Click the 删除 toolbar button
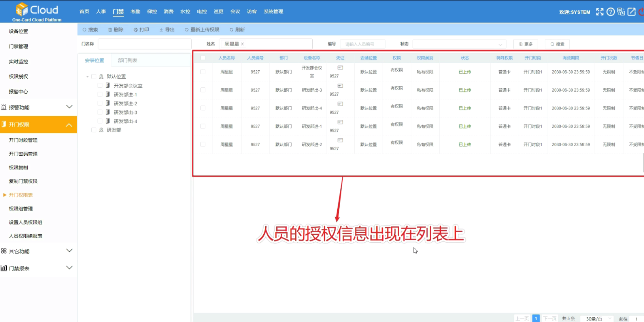The image size is (644, 322). click(x=116, y=30)
